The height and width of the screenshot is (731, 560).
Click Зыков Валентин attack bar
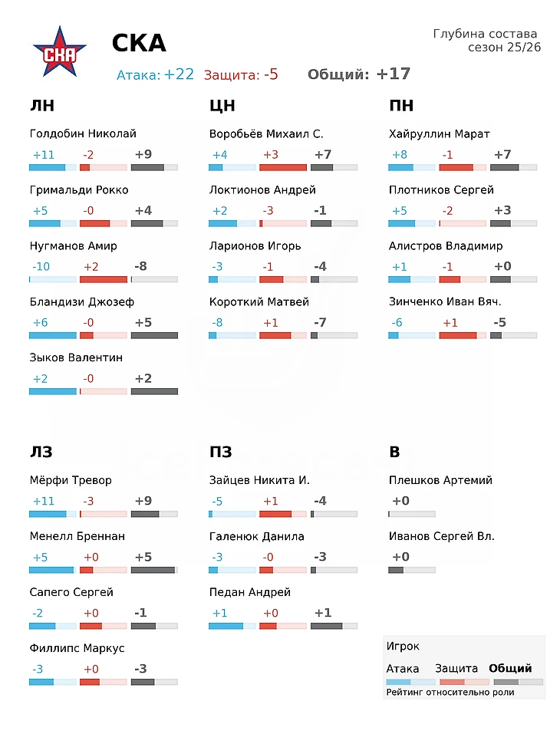point(53,392)
